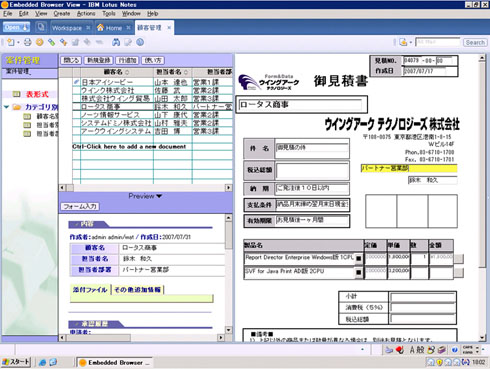Click the print icon in toolbar
The image size is (490, 369).
[x=28, y=42]
